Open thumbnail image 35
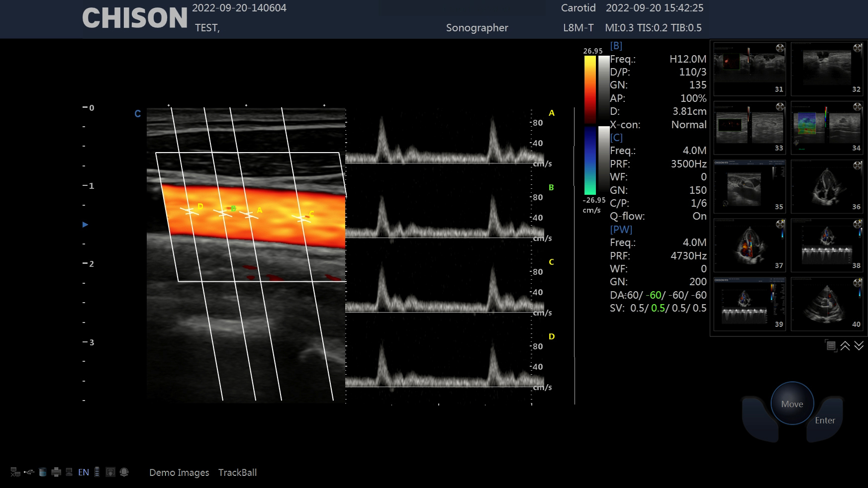 pyautogui.click(x=750, y=186)
